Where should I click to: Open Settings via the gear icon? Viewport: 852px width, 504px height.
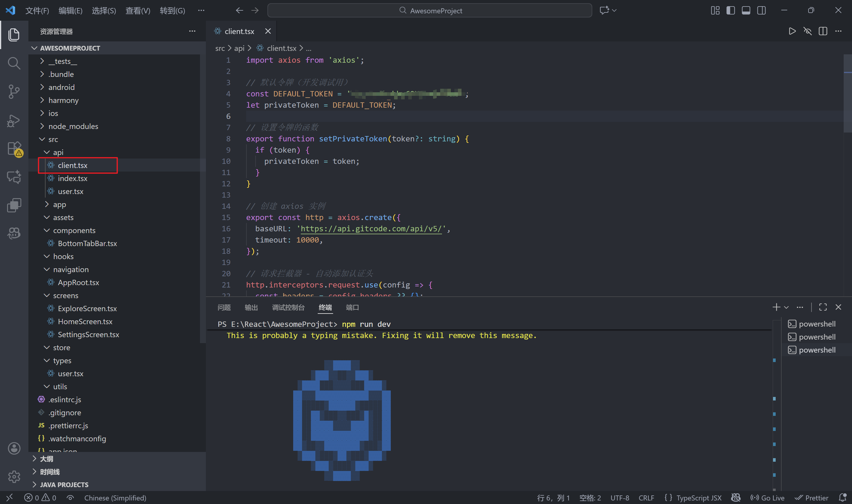tap(14, 477)
